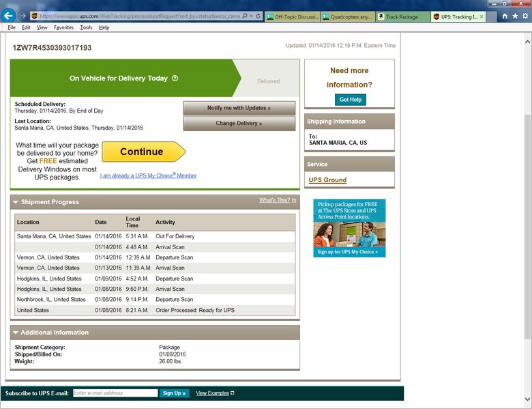Click the Activity column header

coord(165,222)
